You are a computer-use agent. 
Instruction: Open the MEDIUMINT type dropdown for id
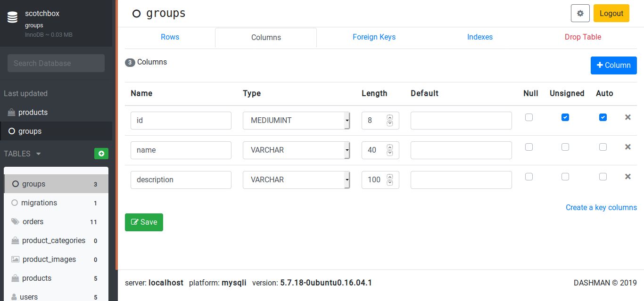coord(297,121)
